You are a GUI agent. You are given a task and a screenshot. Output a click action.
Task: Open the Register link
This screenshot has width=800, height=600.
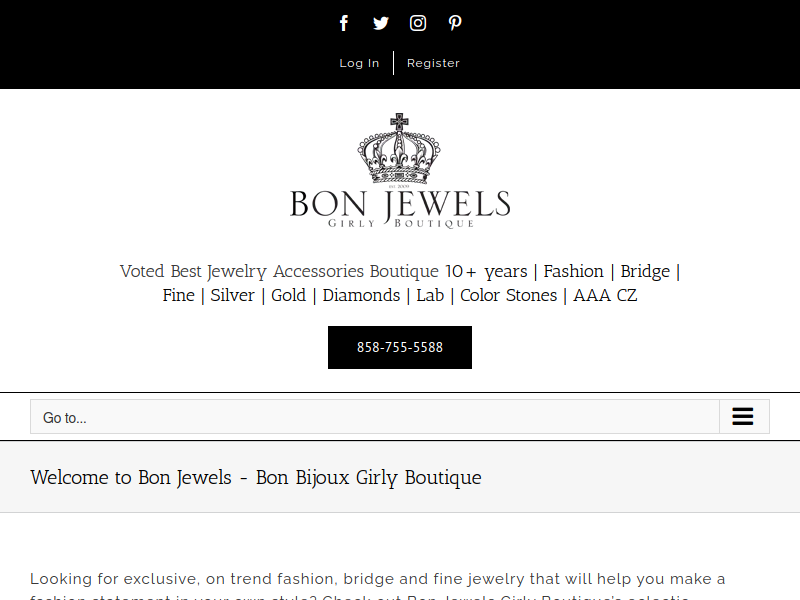coord(433,63)
